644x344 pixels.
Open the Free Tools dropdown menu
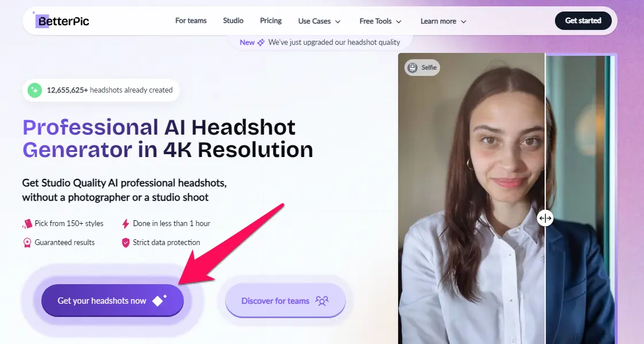point(380,21)
